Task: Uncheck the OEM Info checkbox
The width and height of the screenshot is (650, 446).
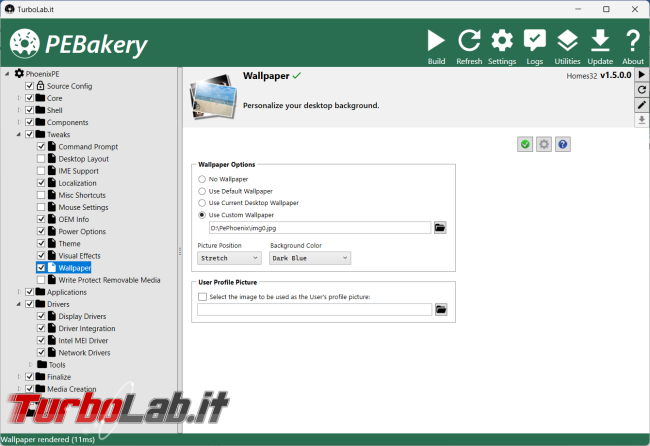Action: [x=41, y=219]
